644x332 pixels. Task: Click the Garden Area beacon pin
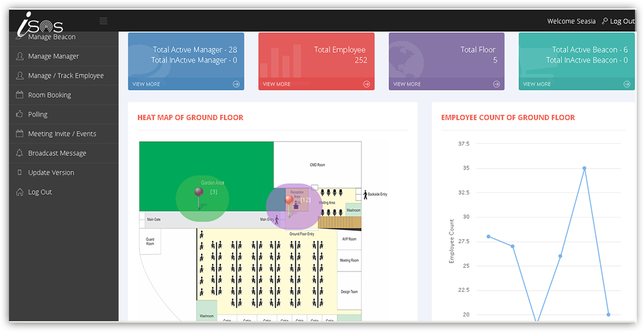tap(199, 198)
